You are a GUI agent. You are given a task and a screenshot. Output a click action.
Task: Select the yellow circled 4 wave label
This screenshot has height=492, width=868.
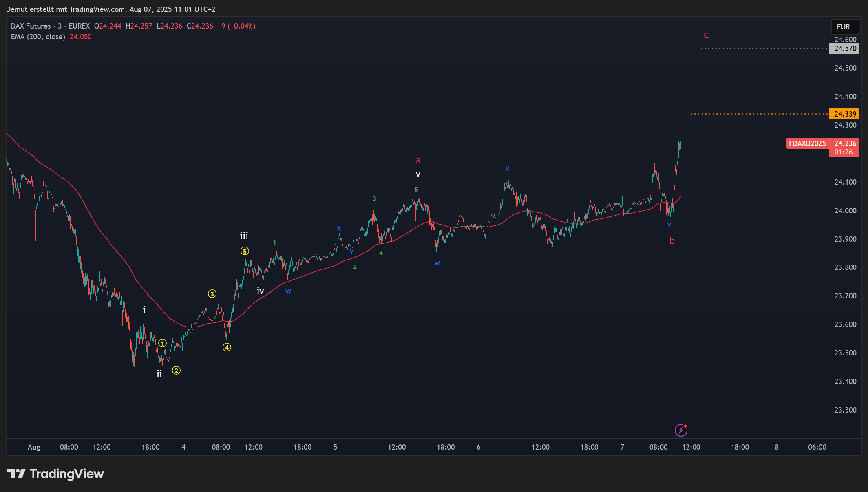click(x=227, y=347)
